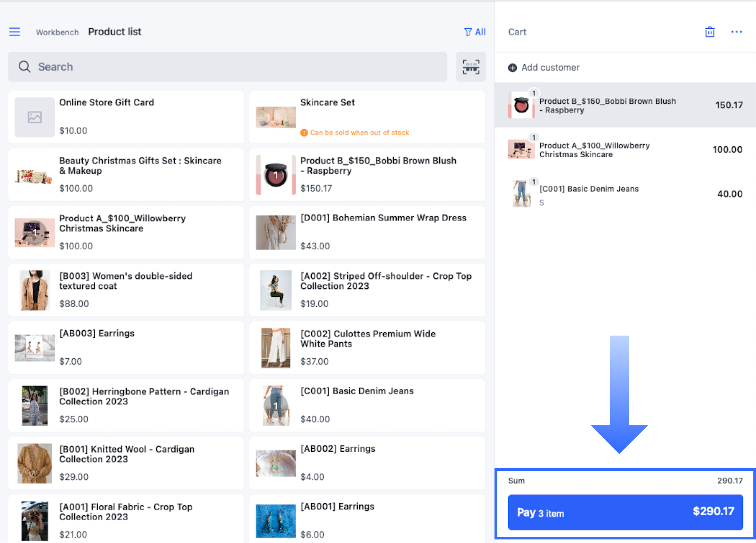Click the [AB003] Earrings product name
This screenshot has height=543, width=756.
click(x=97, y=333)
